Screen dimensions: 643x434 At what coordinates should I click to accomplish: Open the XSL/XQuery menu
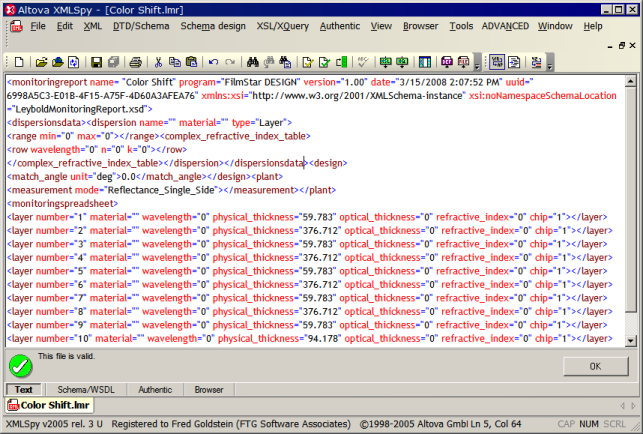283,26
